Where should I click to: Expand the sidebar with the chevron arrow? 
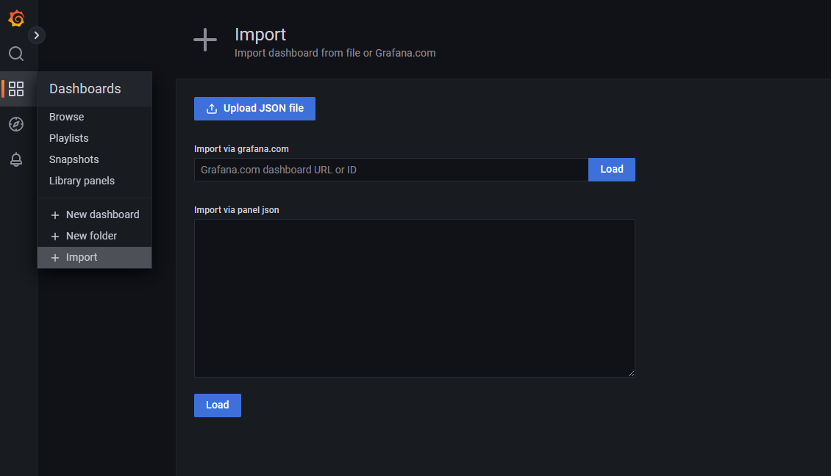[x=37, y=36]
